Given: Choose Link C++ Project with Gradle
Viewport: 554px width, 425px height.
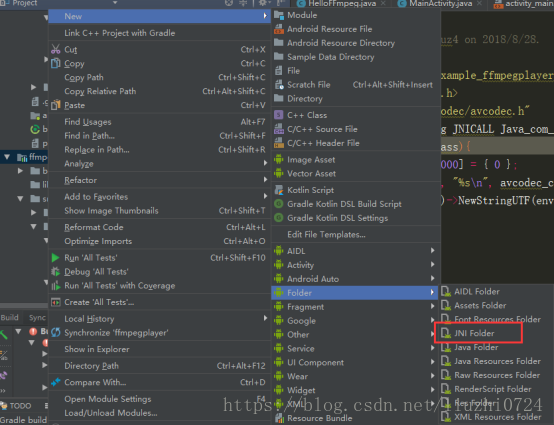Looking at the screenshot, I should pos(159,33).
